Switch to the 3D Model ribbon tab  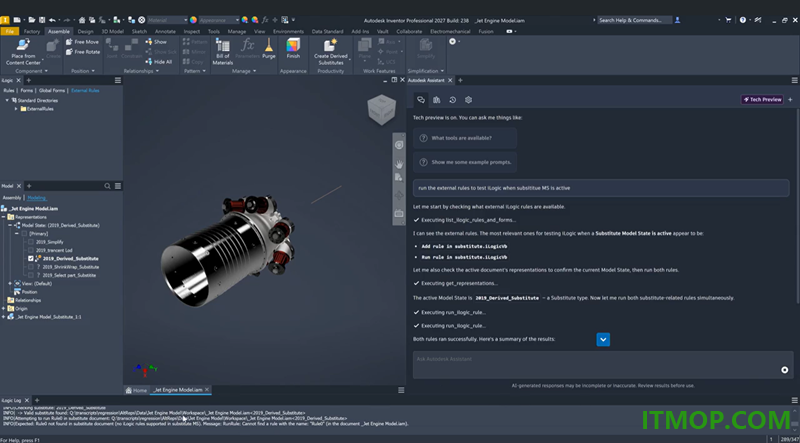(112, 31)
